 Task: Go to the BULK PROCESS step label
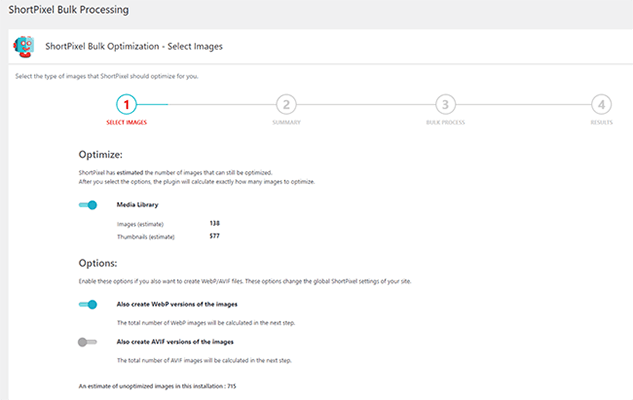point(444,123)
